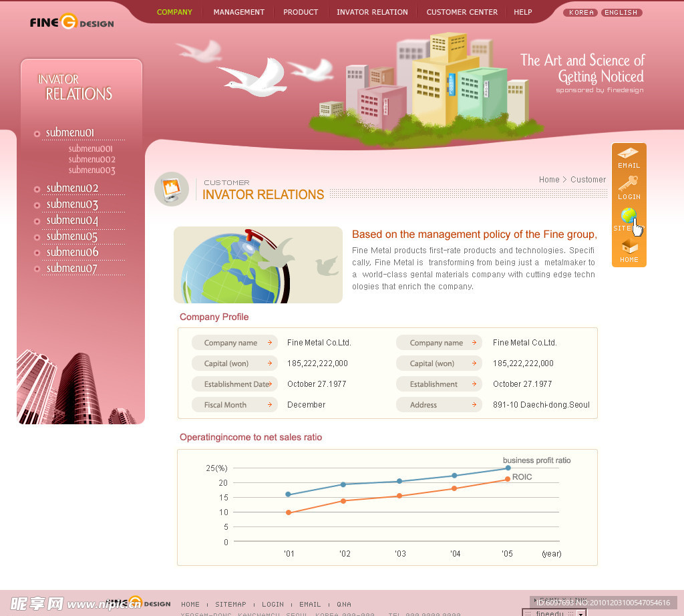Viewport: 684px width, 616px height.
Task: Select submenu02 in the sidebar
Action: coord(72,188)
